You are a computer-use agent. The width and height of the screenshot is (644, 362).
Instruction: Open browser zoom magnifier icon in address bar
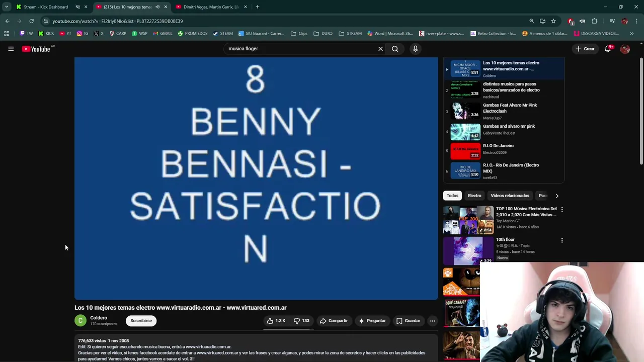coord(531,21)
